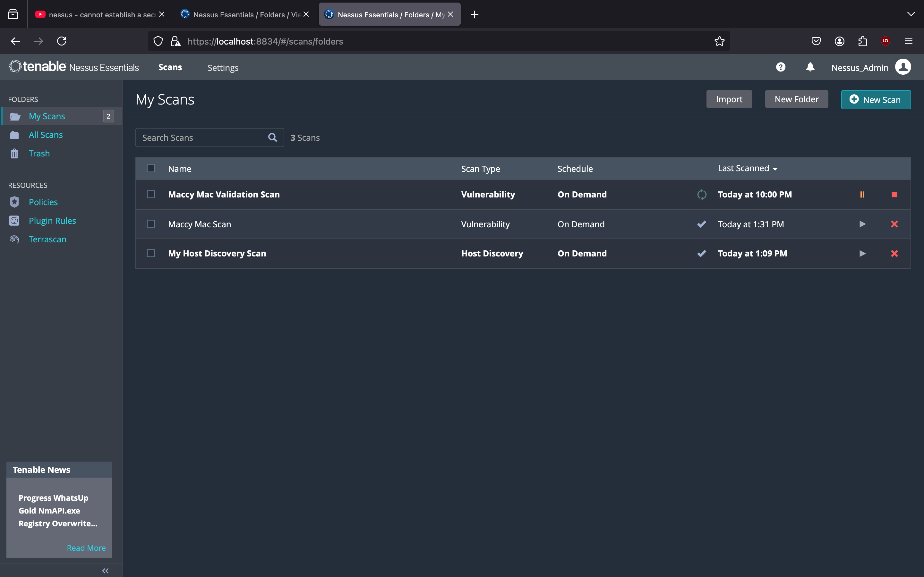This screenshot has height=577, width=924.
Task: Open Terrascan resource
Action: click(47, 239)
